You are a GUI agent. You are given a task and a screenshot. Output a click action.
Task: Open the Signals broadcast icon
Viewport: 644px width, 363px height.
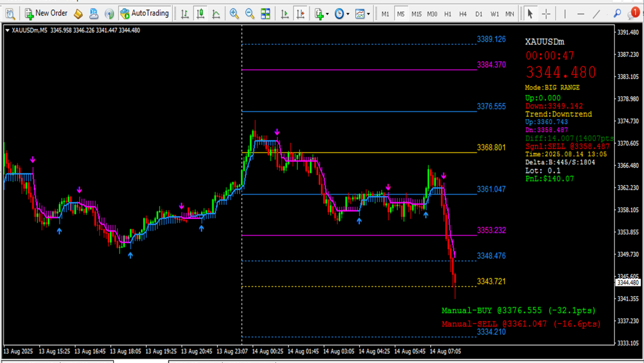tap(109, 14)
